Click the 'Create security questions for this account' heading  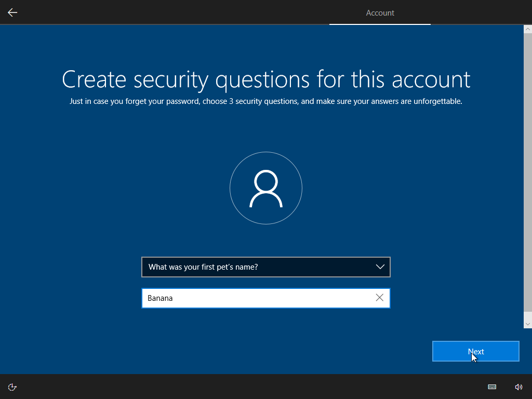[x=265, y=79]
